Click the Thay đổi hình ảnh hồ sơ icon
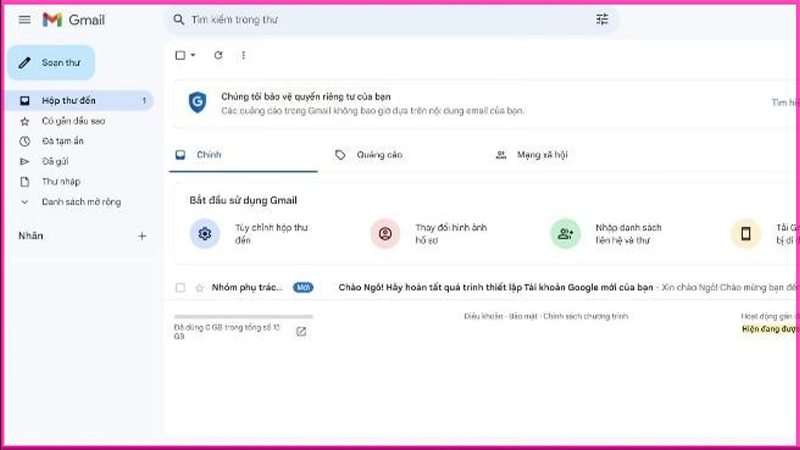The width and height of the screenshot is (800, 450). [x=385, y=234]
